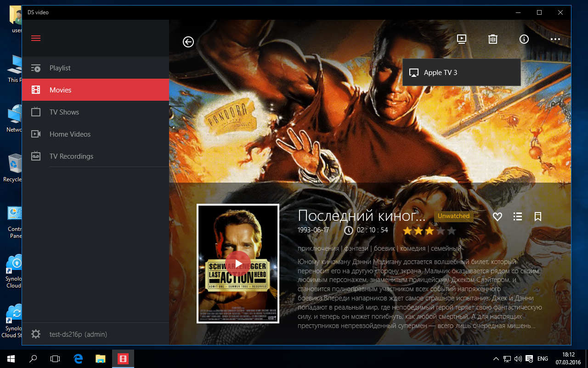Open the Windows Start menu
588x368 pixels.
click(11, 358)
